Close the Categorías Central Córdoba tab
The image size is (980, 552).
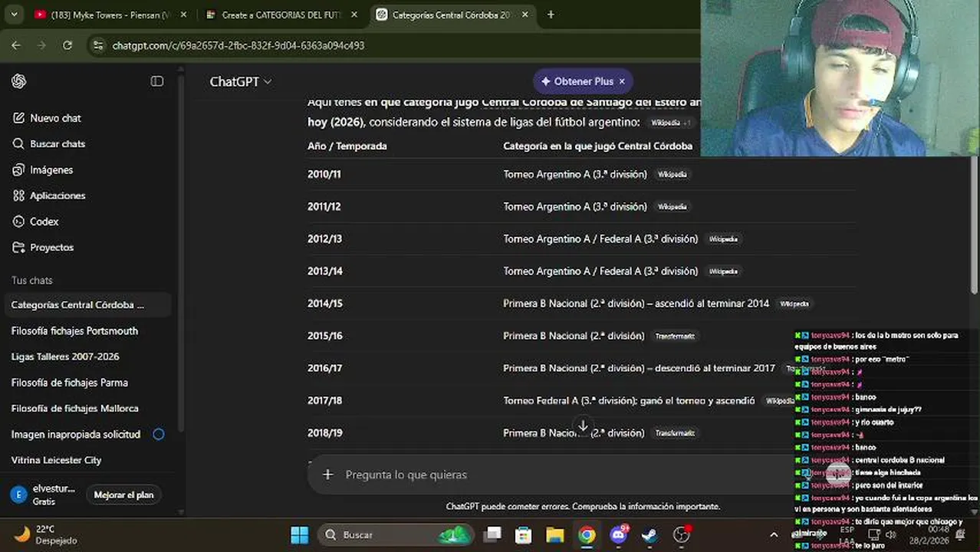click(525, 15)
